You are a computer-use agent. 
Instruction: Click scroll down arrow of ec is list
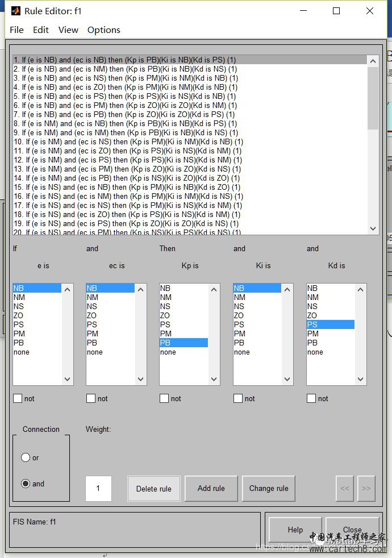140,380
